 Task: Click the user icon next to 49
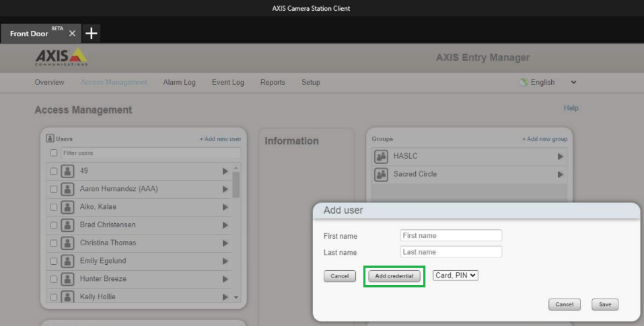[67, 171]
